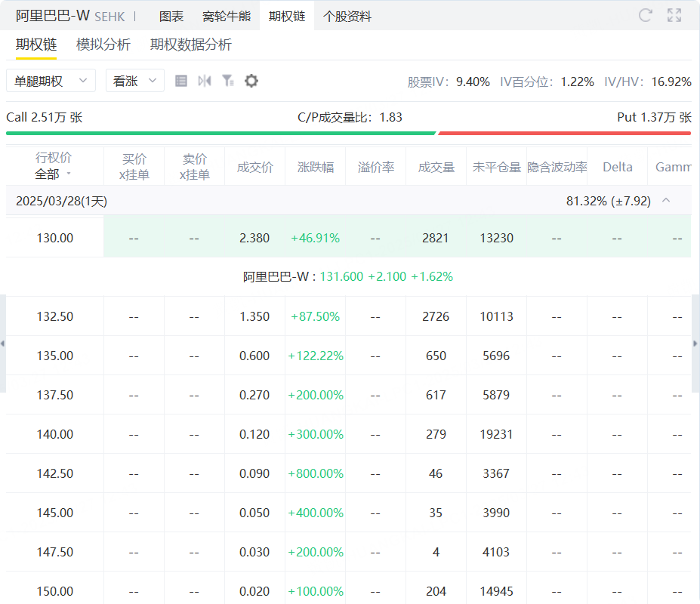Open the 看涨 option type dropdown
700x604 pixels.
pos(135,81)
